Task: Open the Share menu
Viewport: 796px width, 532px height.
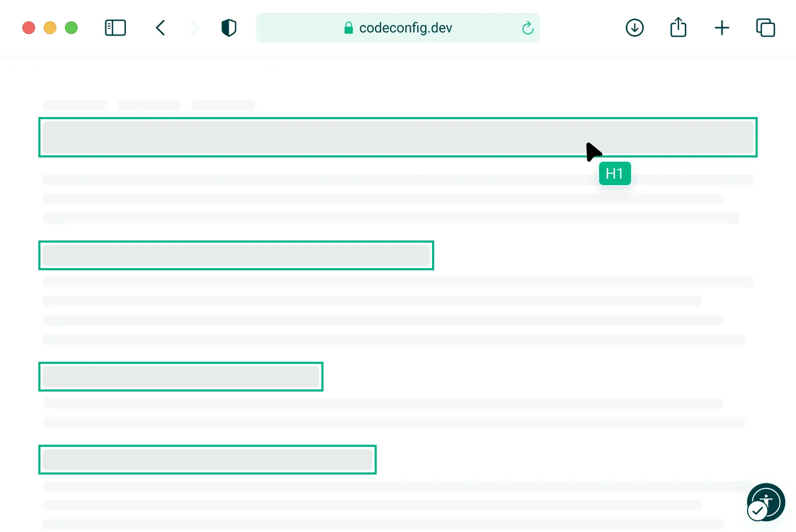Action: tap(678, 27)
